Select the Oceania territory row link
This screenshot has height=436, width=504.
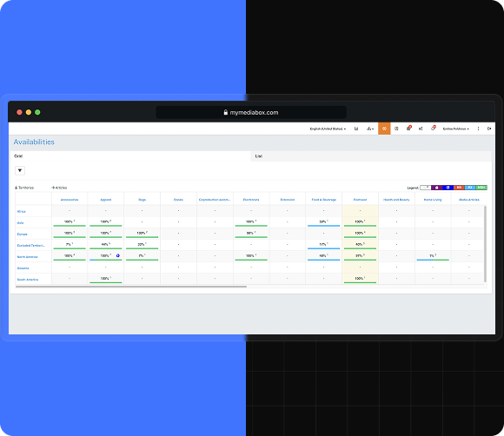[23, 268]
